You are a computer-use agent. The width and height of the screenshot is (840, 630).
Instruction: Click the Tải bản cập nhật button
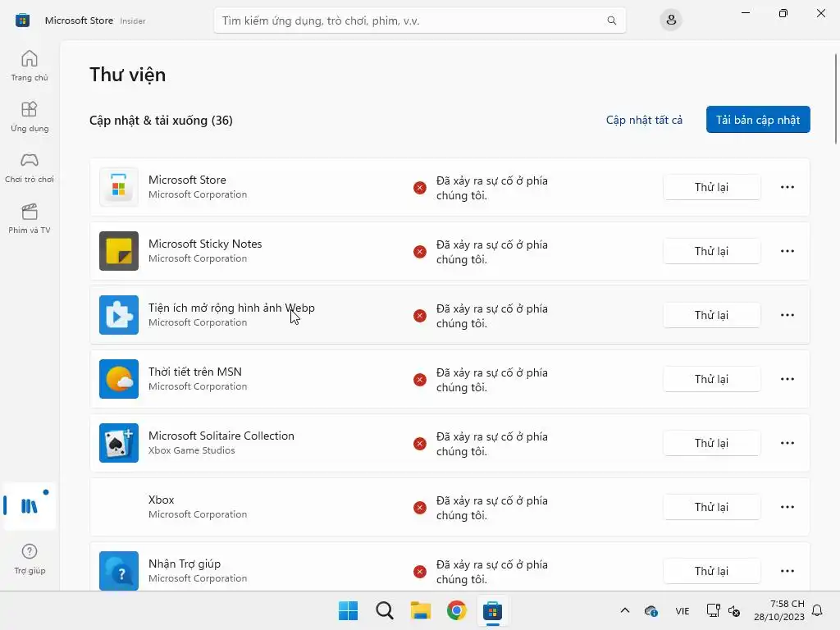[758, 120]
